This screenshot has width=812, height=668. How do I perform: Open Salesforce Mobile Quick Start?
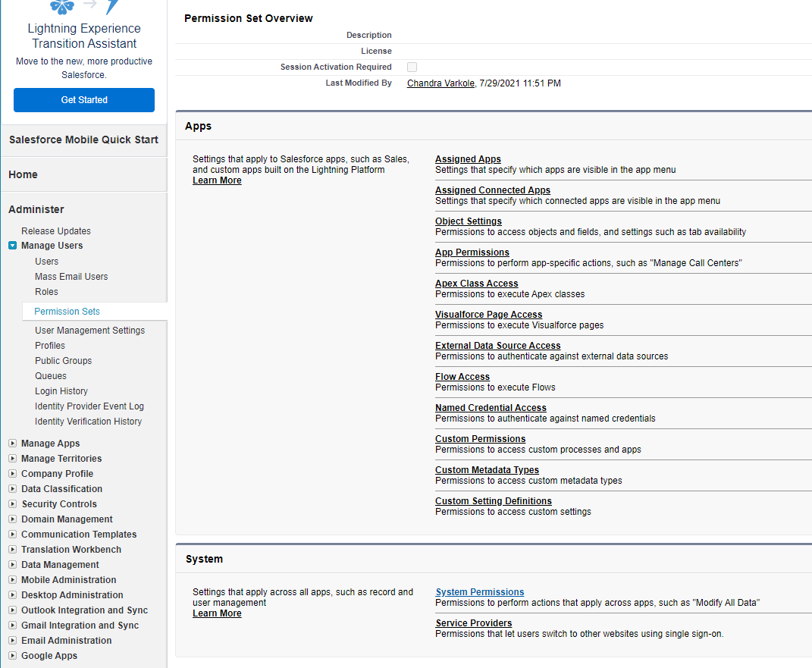[x=83, y=140]
